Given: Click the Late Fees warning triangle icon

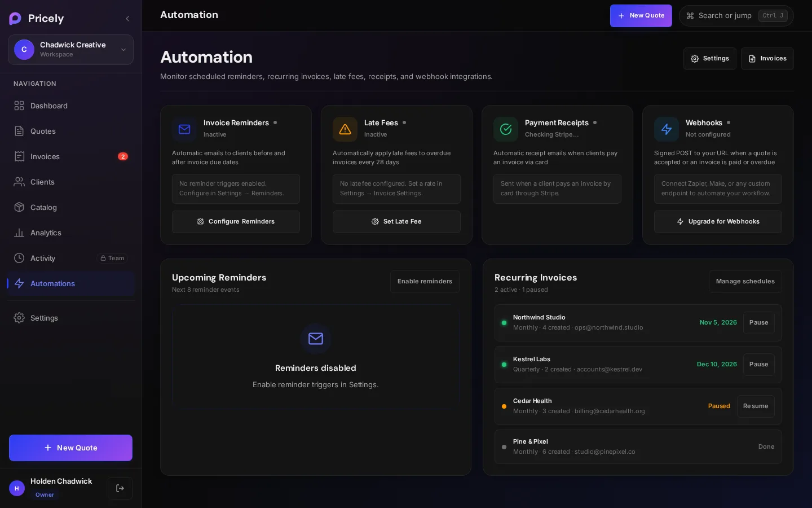Looking at the screenshot, I should 345,129.
